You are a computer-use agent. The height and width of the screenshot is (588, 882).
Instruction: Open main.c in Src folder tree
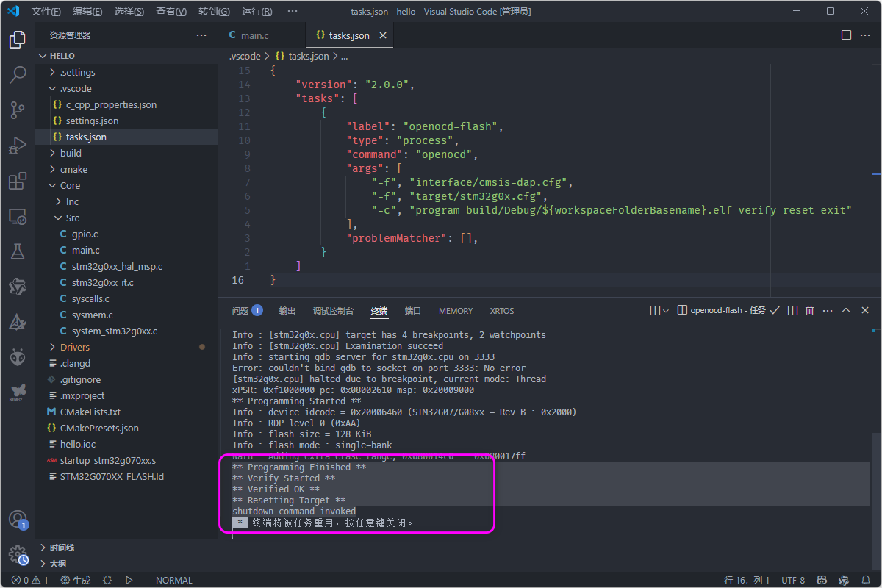pos(126,250)
